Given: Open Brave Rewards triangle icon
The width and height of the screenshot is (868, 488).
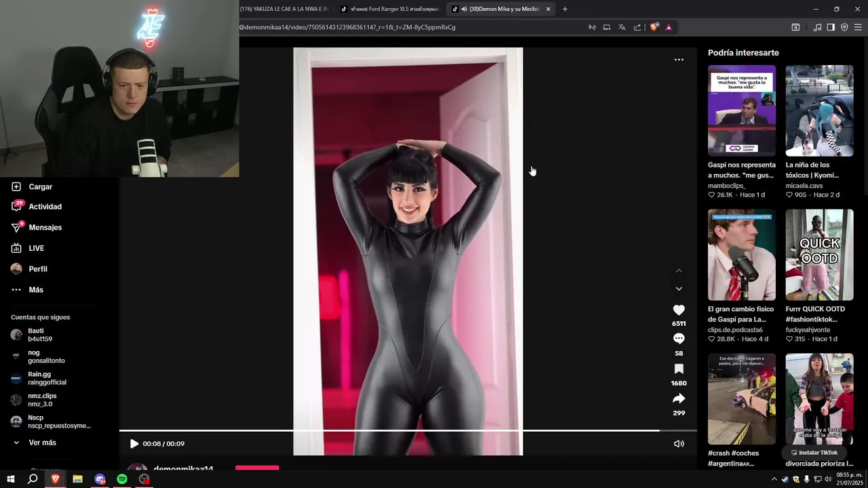Looking at the screenshot, I should 669,27.
